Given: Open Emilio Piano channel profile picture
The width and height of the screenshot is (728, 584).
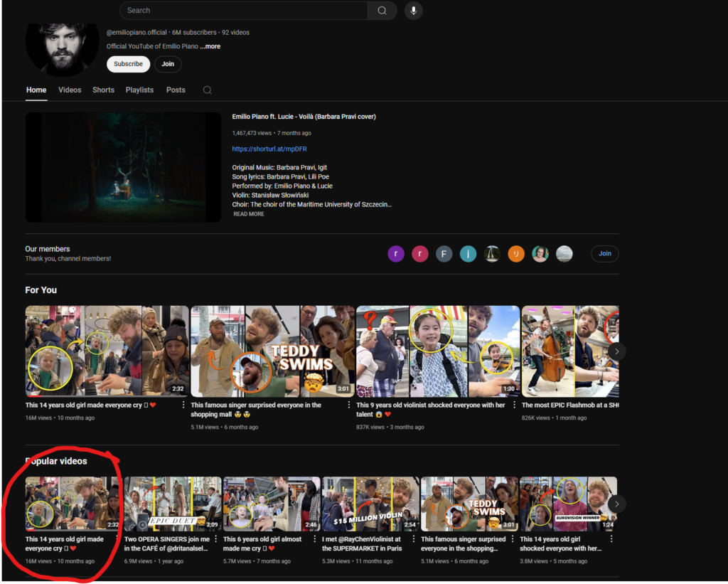Looking at the screenshot, I should (63, 48).
